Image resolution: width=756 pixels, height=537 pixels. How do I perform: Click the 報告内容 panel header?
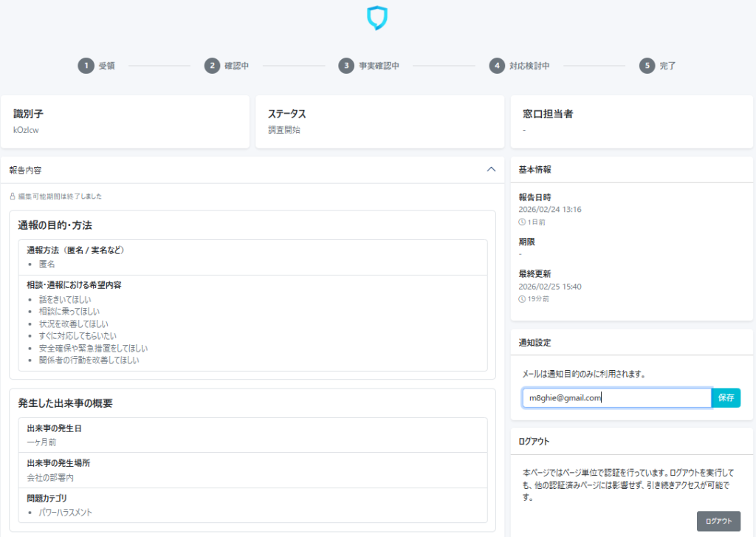coord(221,170)
